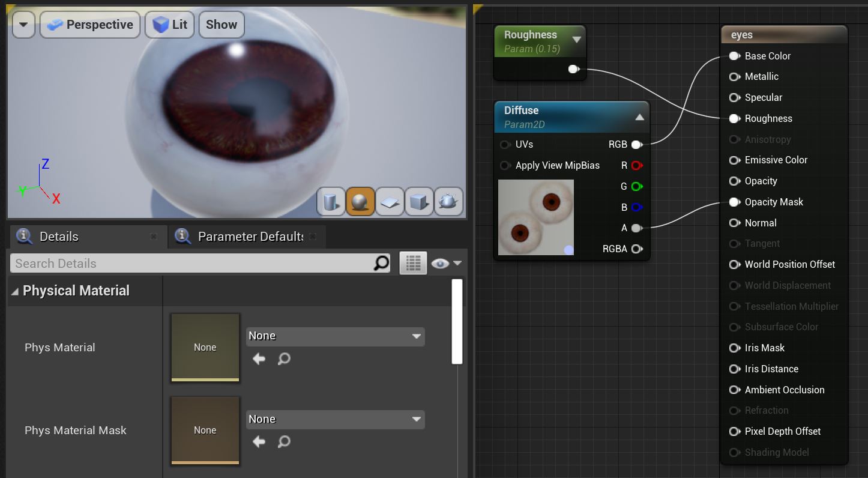Select teapot custom preview mesh icon
This screenshot has height=478, width=868.
click(448, 202)
